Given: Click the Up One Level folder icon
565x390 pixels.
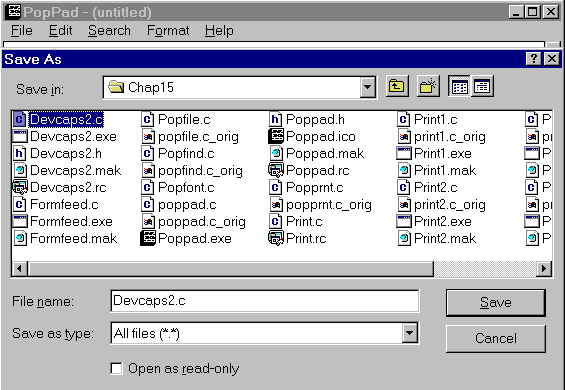Looking at the screenshot, I should [x=397, y=87].
